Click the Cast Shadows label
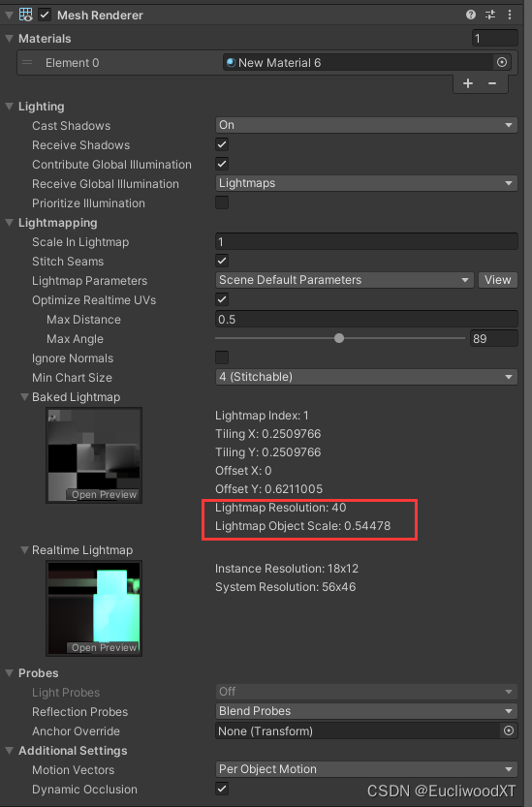The image size is (532, 807). tap(71, 126)
